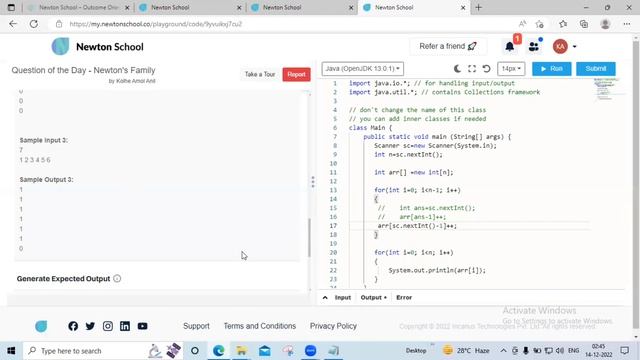
Task: Open browser profile icon
Action: (605, 24)
